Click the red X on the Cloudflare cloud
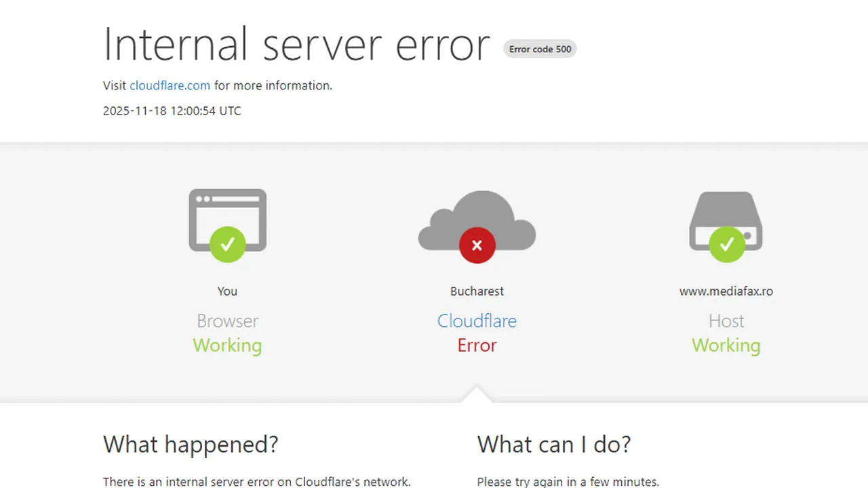 point(477,245)
